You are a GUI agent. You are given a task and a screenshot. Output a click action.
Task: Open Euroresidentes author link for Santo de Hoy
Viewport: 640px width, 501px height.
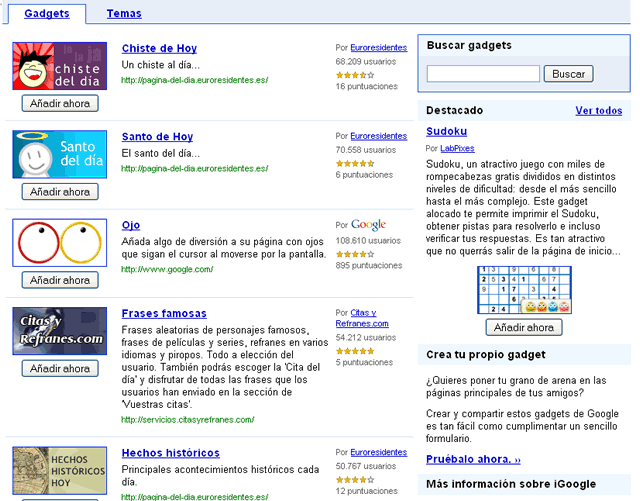click(379, 136)
